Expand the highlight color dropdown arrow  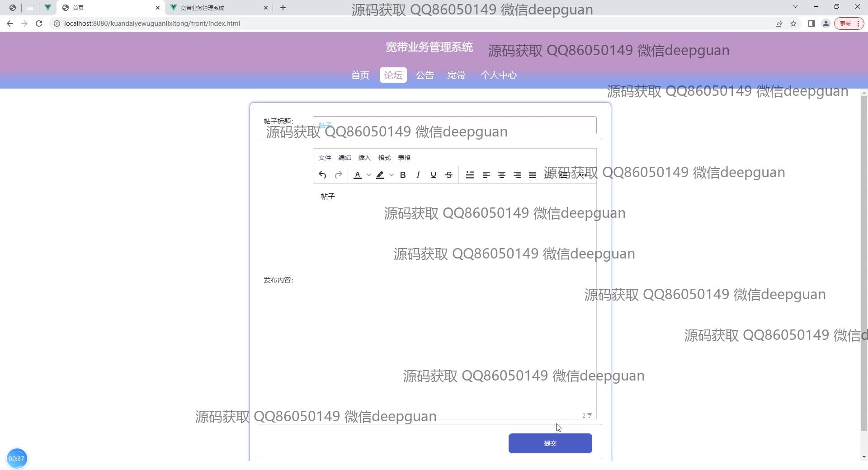click(x=392, y=175)
